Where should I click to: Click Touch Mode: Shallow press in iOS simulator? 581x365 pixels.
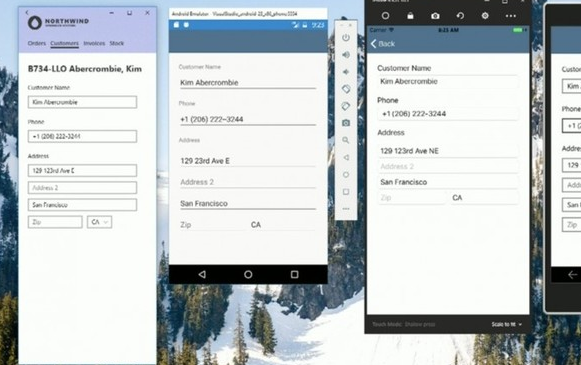404,324
